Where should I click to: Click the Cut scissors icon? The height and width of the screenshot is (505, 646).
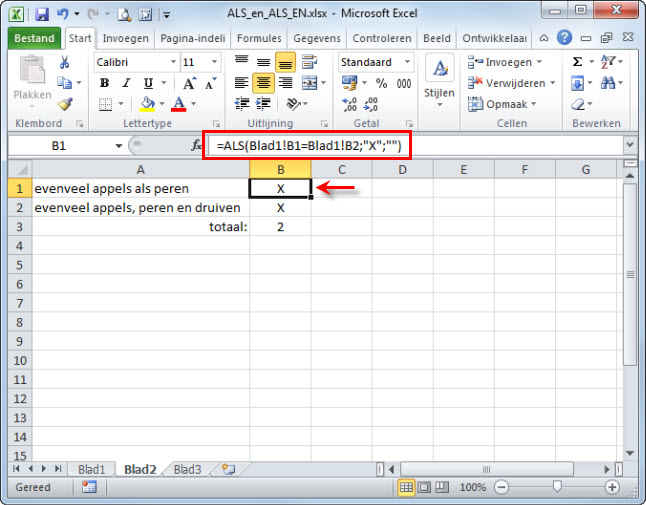(64, 62)
